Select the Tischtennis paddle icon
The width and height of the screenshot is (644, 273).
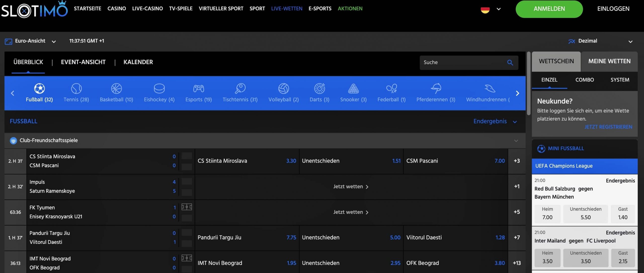(240, 88)
